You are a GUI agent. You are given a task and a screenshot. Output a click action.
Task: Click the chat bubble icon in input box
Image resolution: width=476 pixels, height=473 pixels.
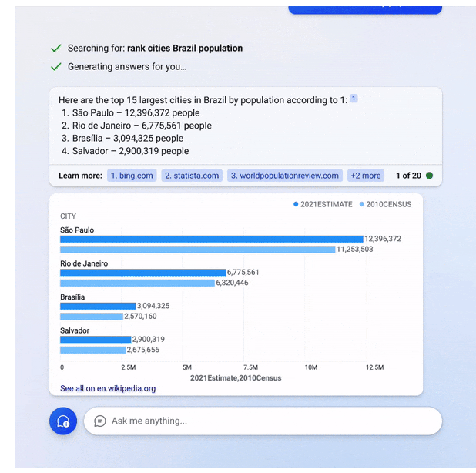(99, 421)
